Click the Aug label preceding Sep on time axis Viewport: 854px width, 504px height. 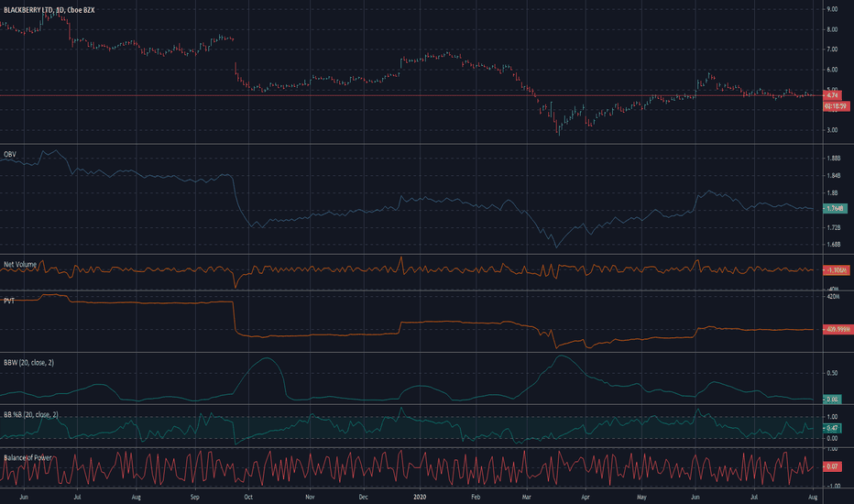137,497
